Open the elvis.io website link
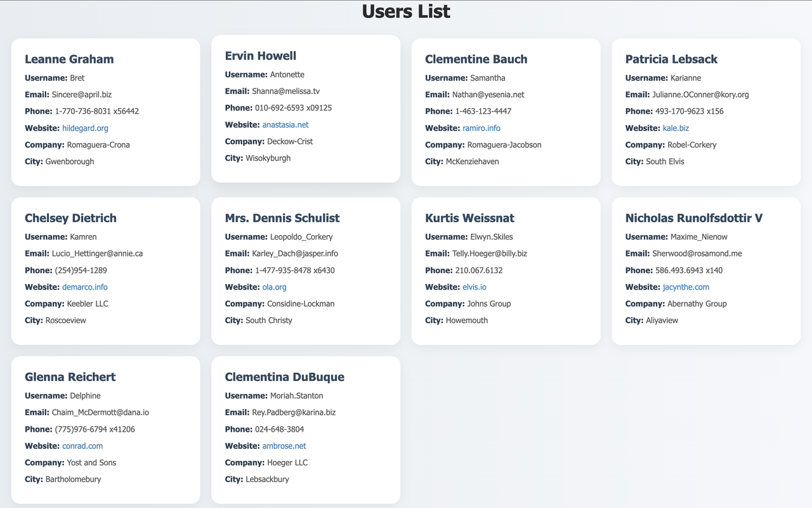812x508 pixels. pos(475,287)
